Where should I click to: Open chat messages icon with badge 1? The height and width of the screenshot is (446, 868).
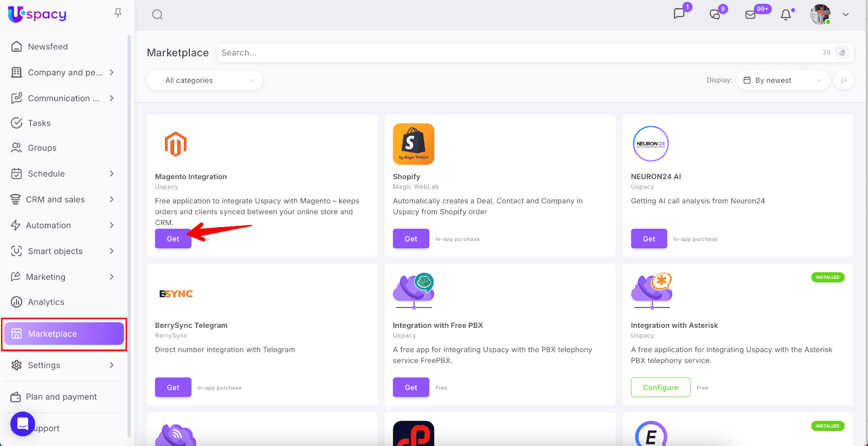click(x=679, y=14)
